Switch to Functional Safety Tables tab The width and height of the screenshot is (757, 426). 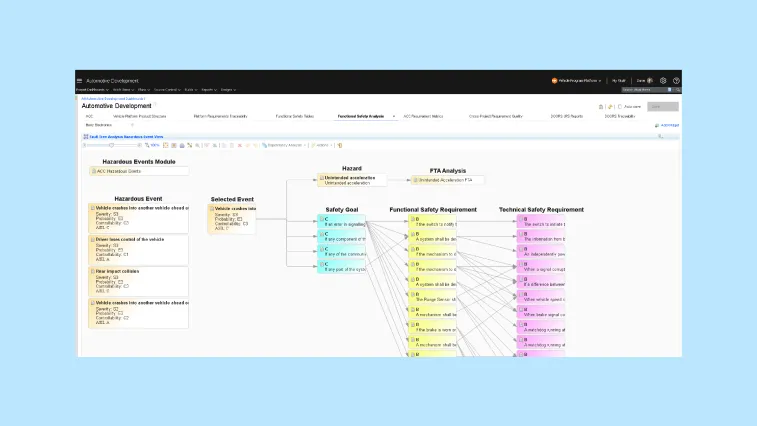294,116
